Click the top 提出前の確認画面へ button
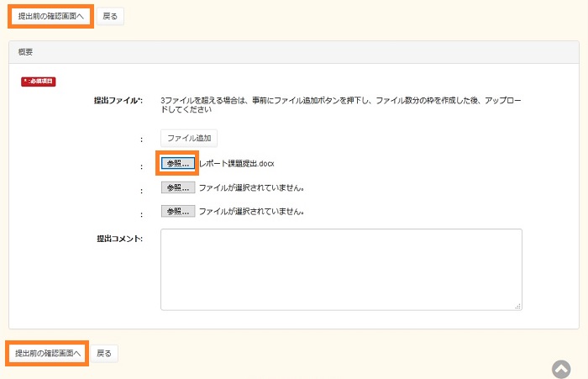 point(51,17)
